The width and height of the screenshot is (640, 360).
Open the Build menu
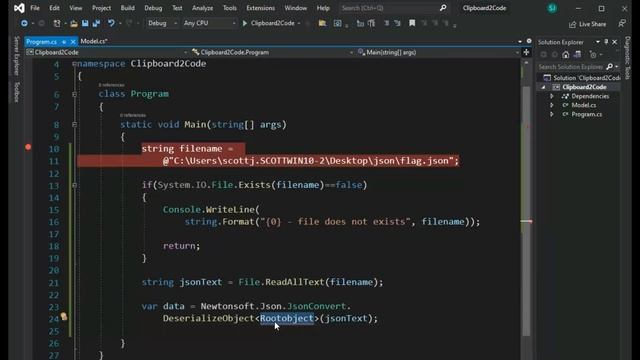coord(128,8)
